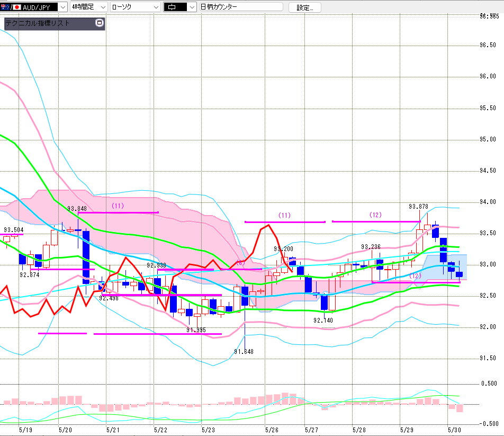504x436 pixels.
Task: Open the 設定... settings button
Action: click(x=305, y=7)
